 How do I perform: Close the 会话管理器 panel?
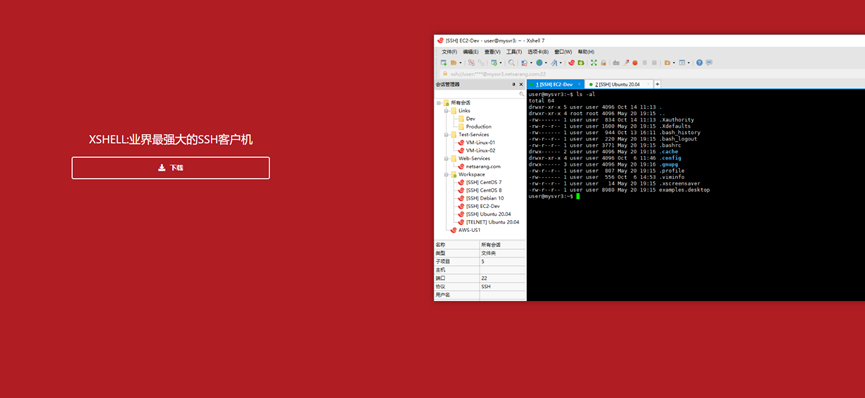[521, 84]
